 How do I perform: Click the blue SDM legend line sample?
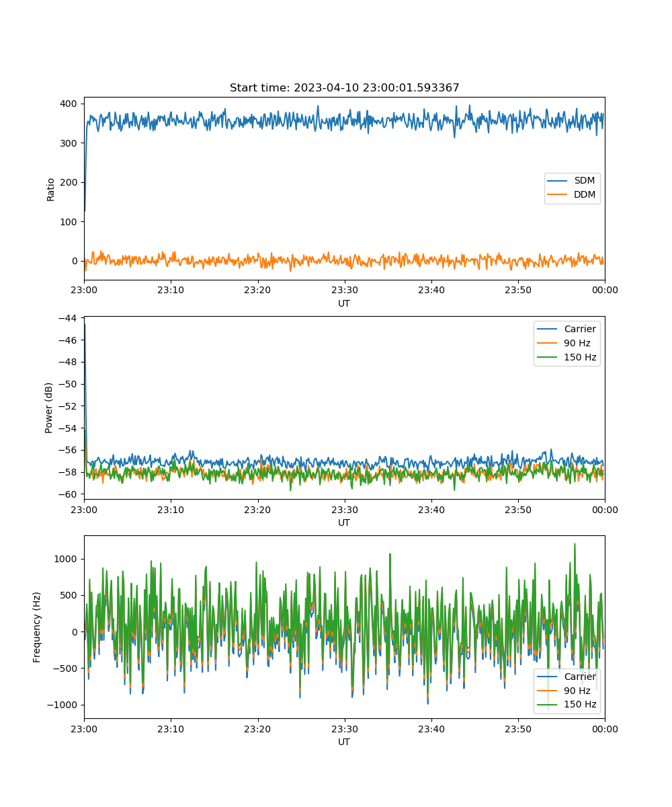click(558, 182)
